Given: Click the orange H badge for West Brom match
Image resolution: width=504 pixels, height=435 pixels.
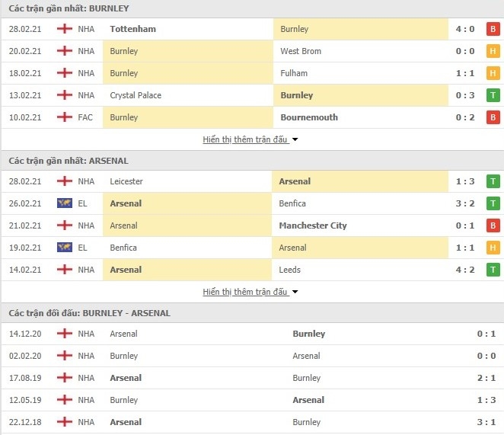Looking at the screenshot, I should (493, 51).
